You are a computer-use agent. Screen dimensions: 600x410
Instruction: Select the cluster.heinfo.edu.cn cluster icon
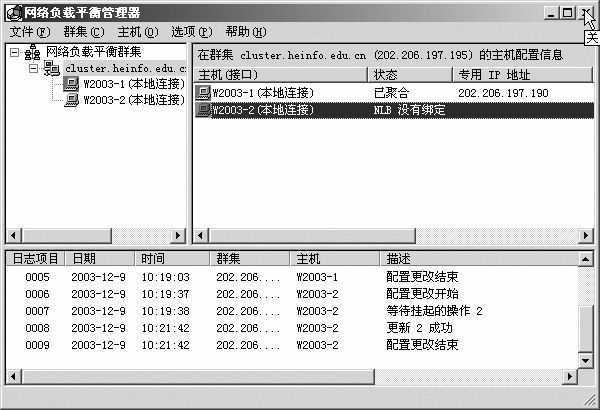[x=52, y=68]
